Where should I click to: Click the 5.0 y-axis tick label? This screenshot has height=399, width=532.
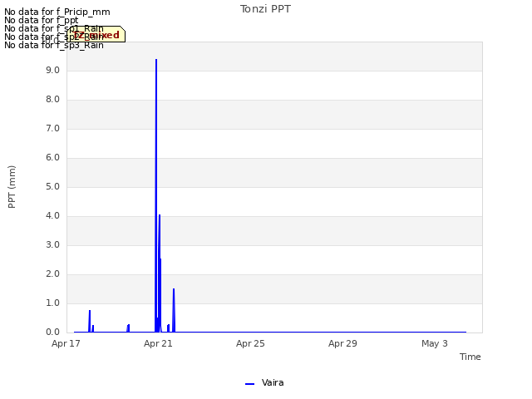click(52, 186)
